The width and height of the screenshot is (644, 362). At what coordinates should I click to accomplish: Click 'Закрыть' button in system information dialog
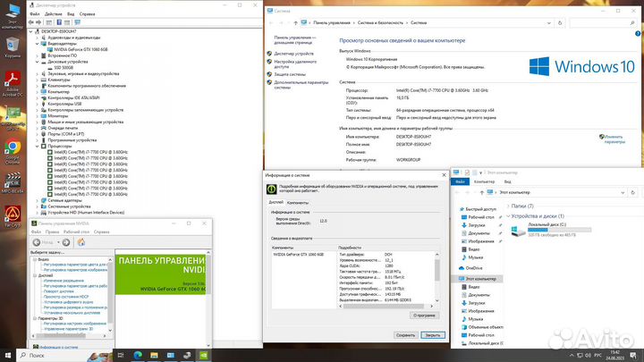click(433, 335)
